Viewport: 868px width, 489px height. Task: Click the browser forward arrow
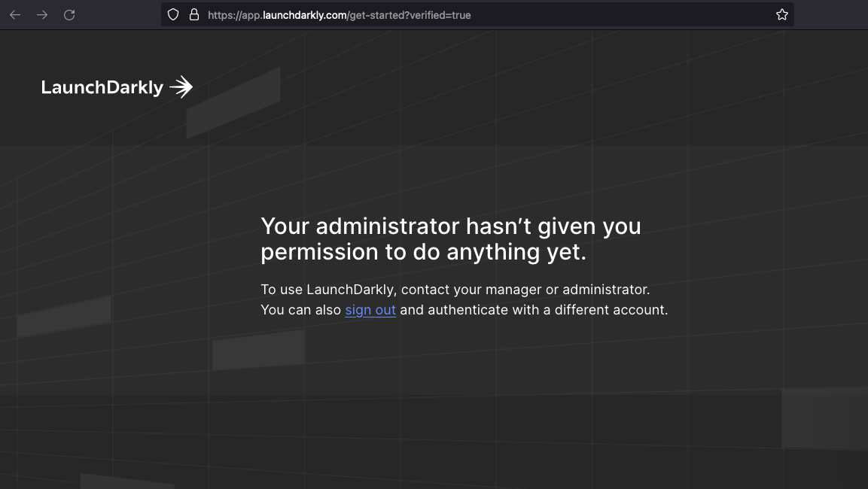tap(42, 15)
